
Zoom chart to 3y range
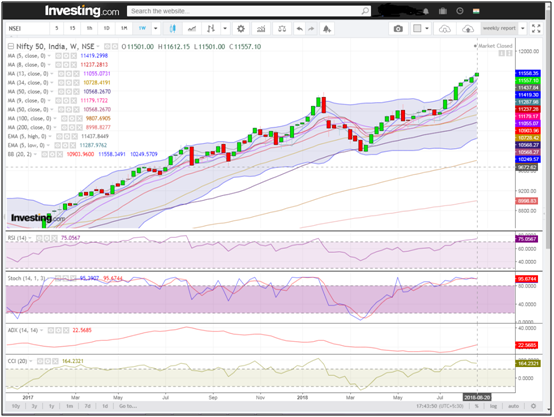[34, 406]
